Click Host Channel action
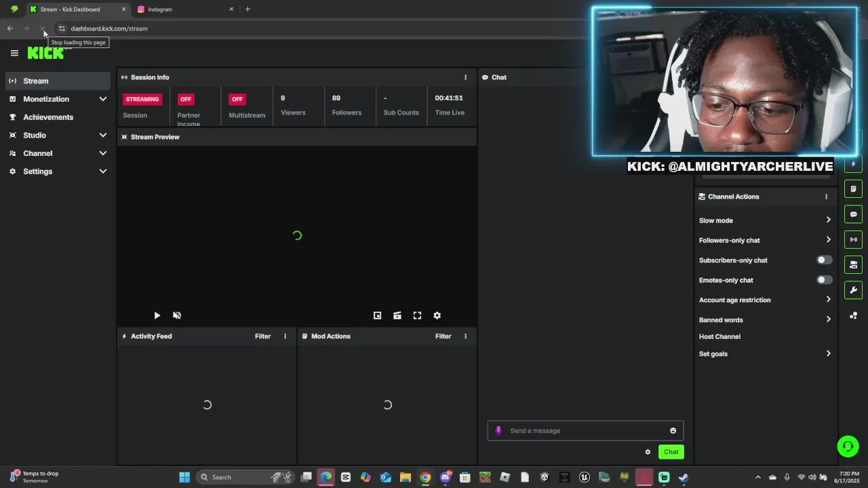The height and width of the screenshot is (488, 868). click(x=719, y=337)
